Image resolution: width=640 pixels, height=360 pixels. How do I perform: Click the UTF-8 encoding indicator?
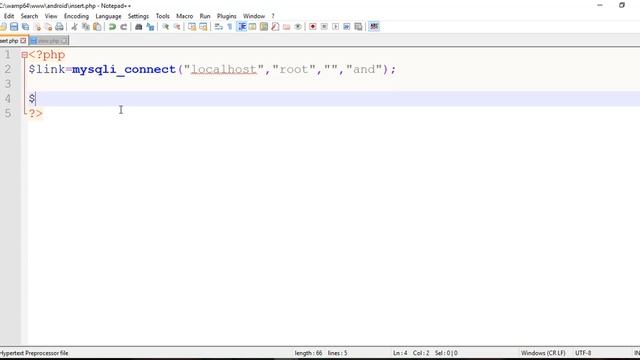pyautogui.click(x=583, y=353)
